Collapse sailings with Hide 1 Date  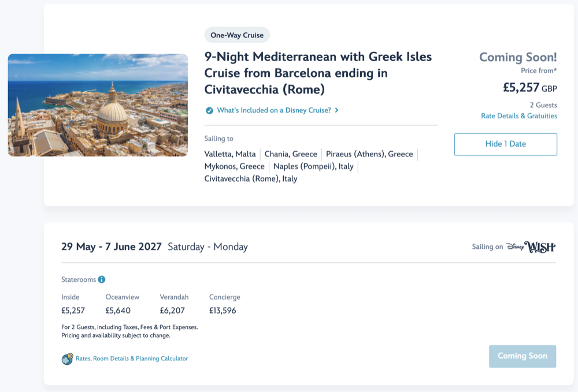505,144
